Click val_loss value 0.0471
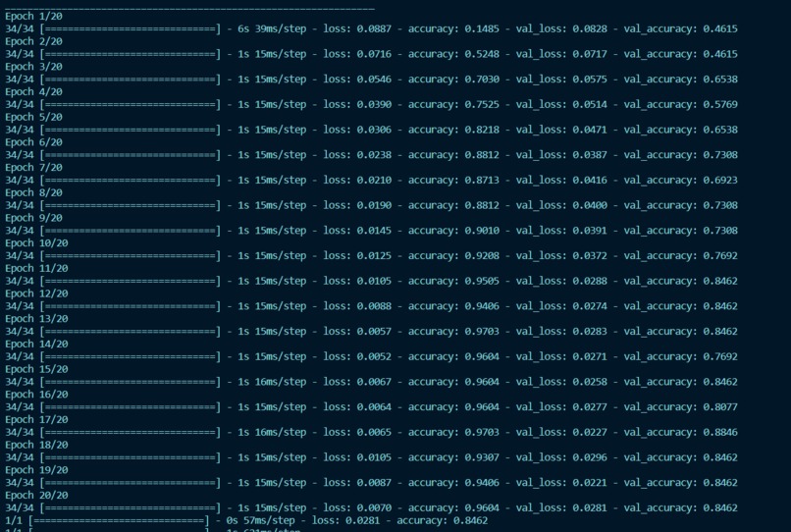The image size is (791, 532). (x=590, y=130)
